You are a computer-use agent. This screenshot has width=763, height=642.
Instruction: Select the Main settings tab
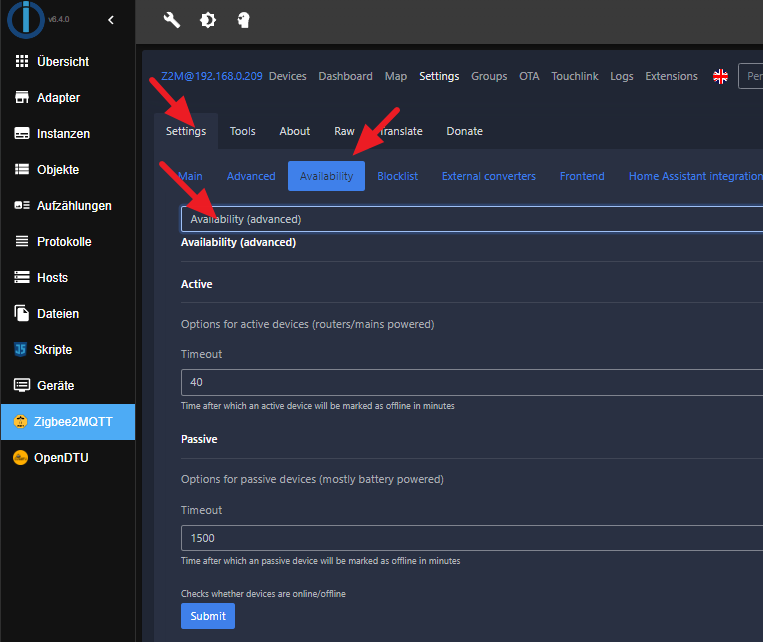[190, 176]
